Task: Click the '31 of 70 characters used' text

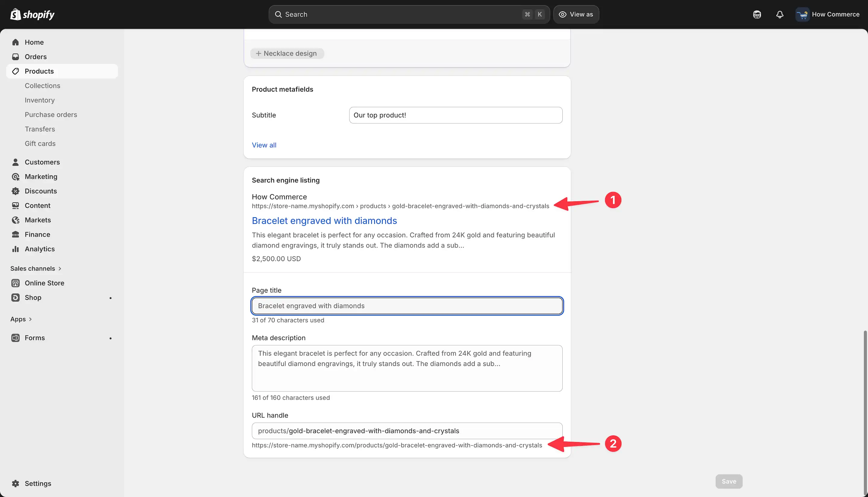Action: pos(288,320)
